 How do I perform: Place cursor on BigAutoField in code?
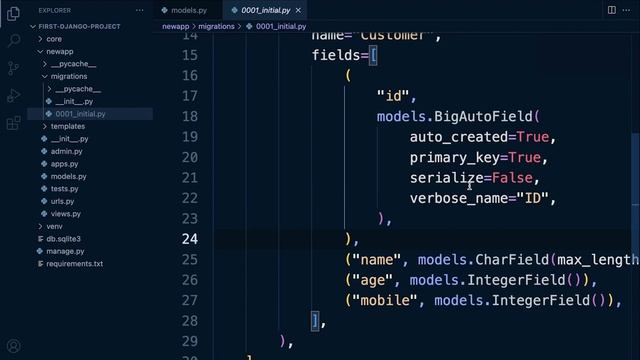tap(483, 117)
